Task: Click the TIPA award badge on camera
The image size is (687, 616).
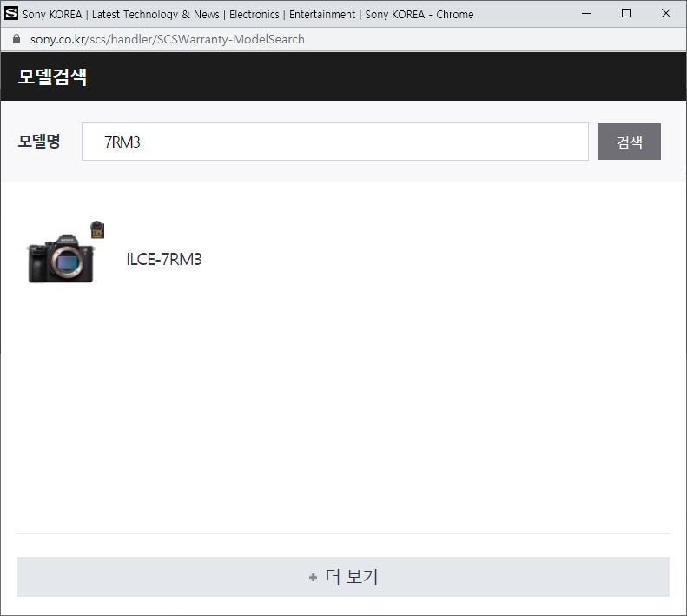Action: tap(97, 229)
